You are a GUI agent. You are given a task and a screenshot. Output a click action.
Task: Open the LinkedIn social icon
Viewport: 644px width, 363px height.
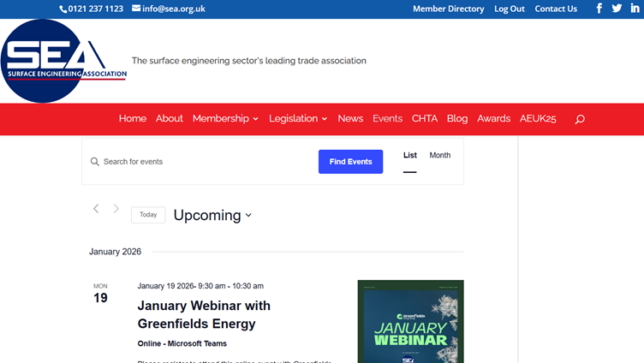(x=635, y=9)
